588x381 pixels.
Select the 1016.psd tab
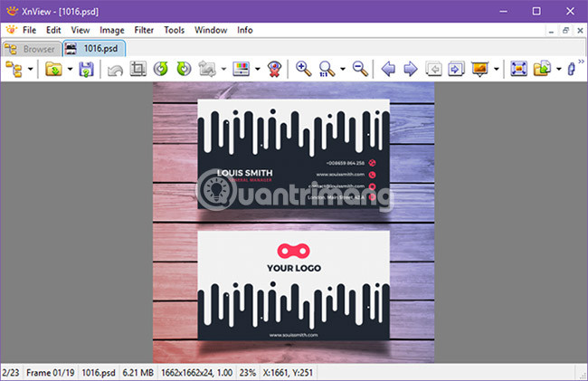pyautogui.click(x=94, y=48)
